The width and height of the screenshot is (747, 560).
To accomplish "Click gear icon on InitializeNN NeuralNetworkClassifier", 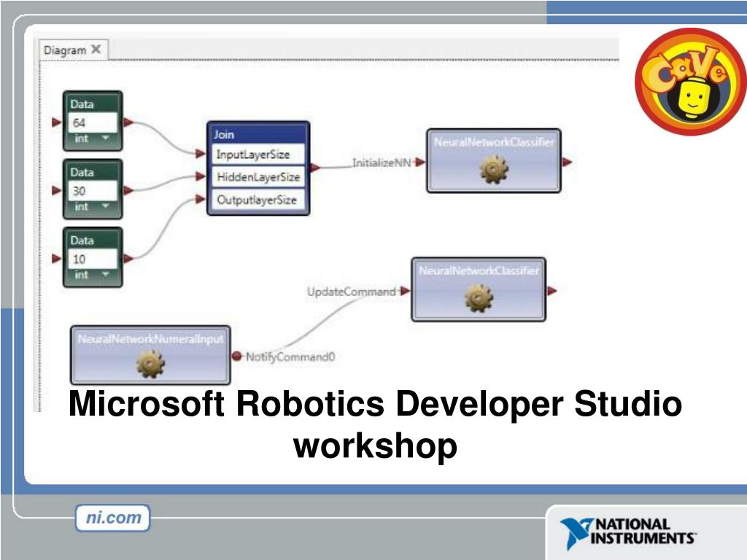I will 494,169.
